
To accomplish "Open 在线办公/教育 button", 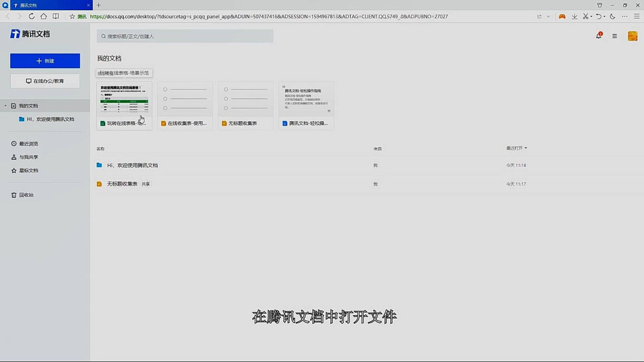I will pos(45,81).
